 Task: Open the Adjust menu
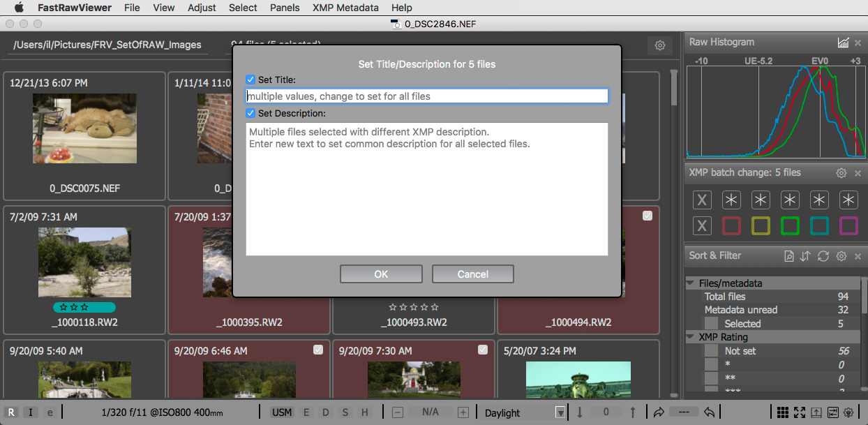point(202,8)
